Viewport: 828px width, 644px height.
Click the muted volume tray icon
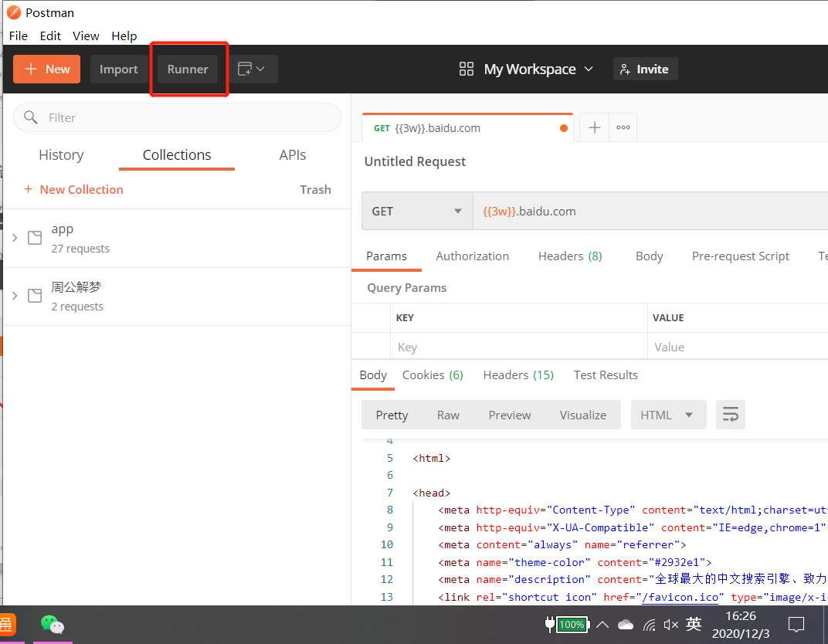click(x=671, y=625)
